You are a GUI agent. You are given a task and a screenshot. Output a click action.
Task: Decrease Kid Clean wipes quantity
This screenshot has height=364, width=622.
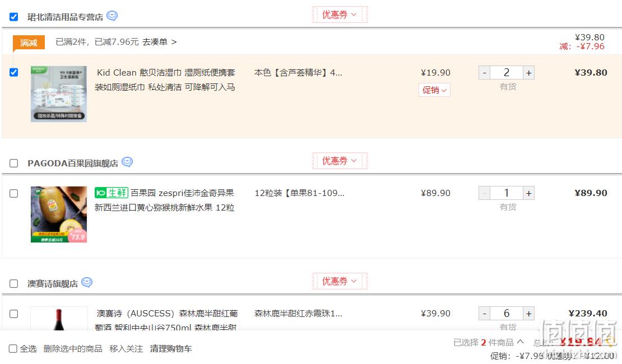tap(484, 73)
